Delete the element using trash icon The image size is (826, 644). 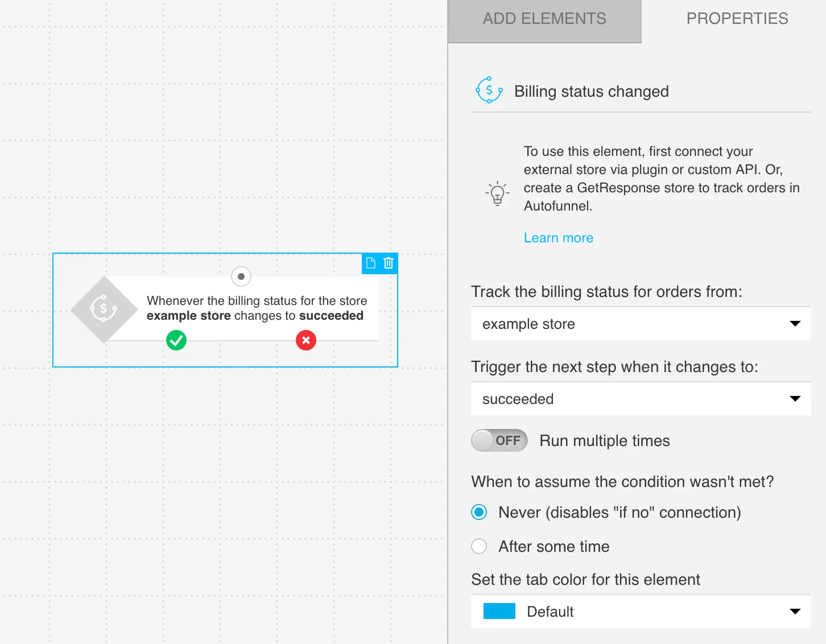click(x=389, y=263)
